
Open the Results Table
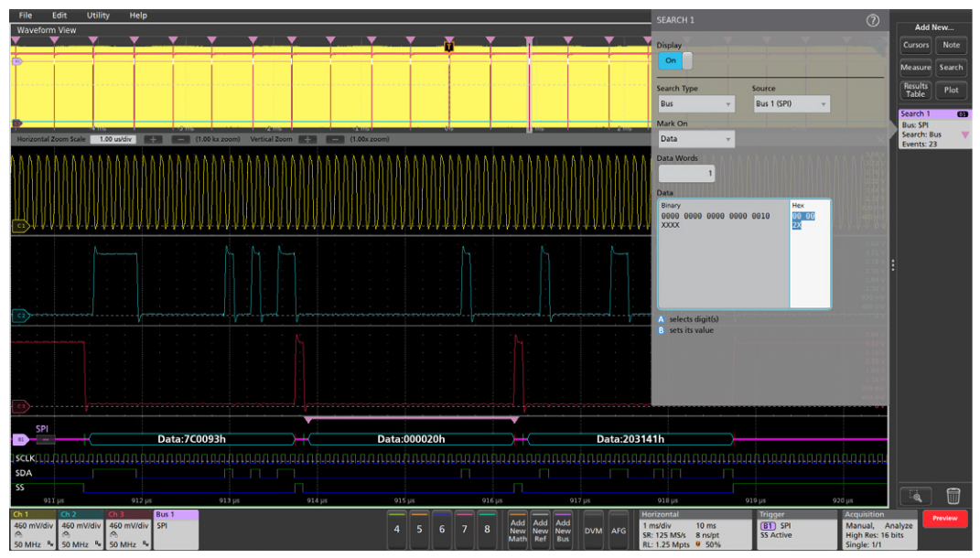[x=914, y=89]
